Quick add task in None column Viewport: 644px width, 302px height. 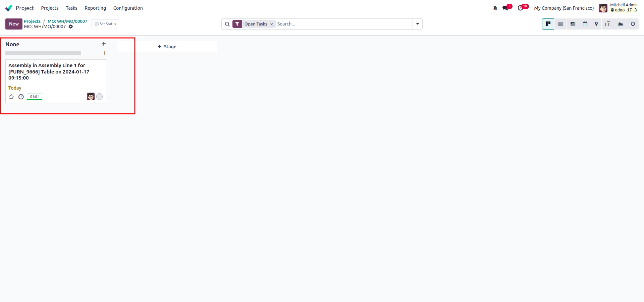(x=104, y=44)
